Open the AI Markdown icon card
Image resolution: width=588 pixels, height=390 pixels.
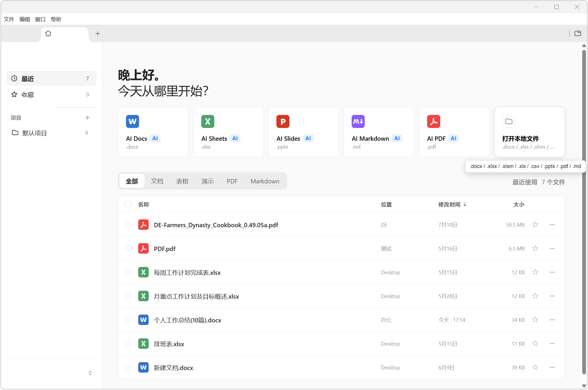(358, 121)
